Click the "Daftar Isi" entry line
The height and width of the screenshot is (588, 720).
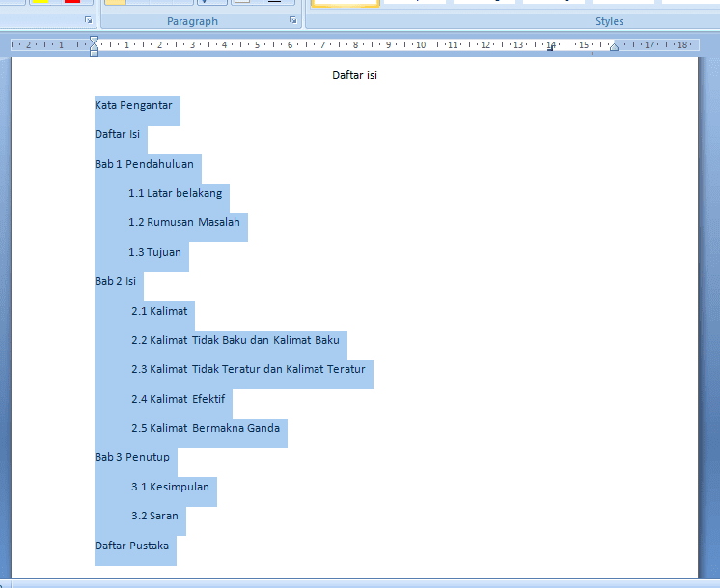click(x=117, y=134)
